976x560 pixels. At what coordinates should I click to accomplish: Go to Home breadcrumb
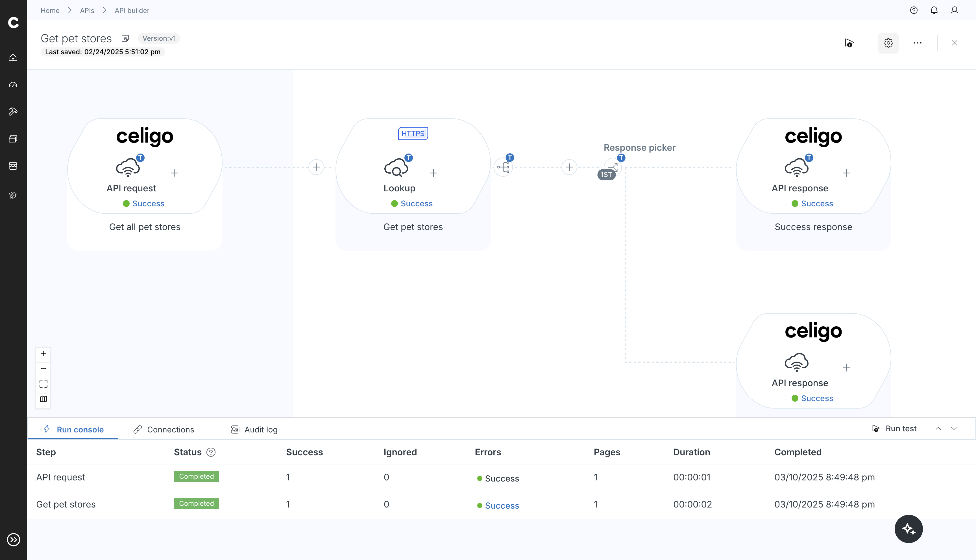(x=50, y=10)
